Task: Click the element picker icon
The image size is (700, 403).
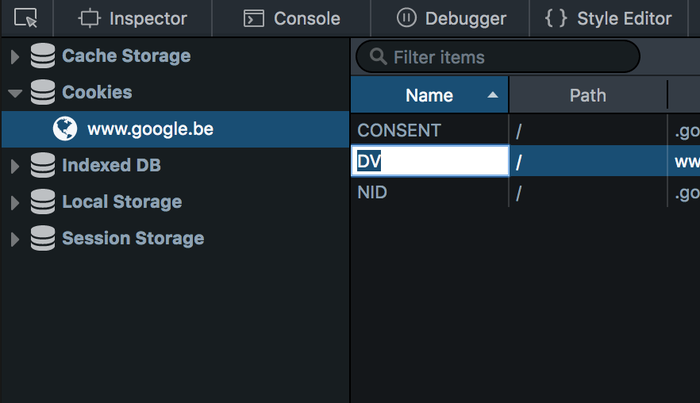Action: click(x=25, y=17)
